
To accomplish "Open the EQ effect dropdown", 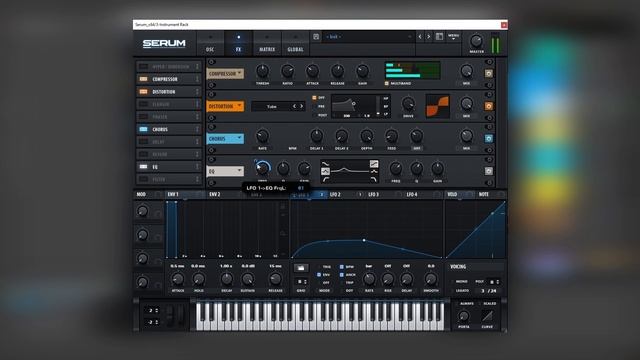I will pos(225,171).
